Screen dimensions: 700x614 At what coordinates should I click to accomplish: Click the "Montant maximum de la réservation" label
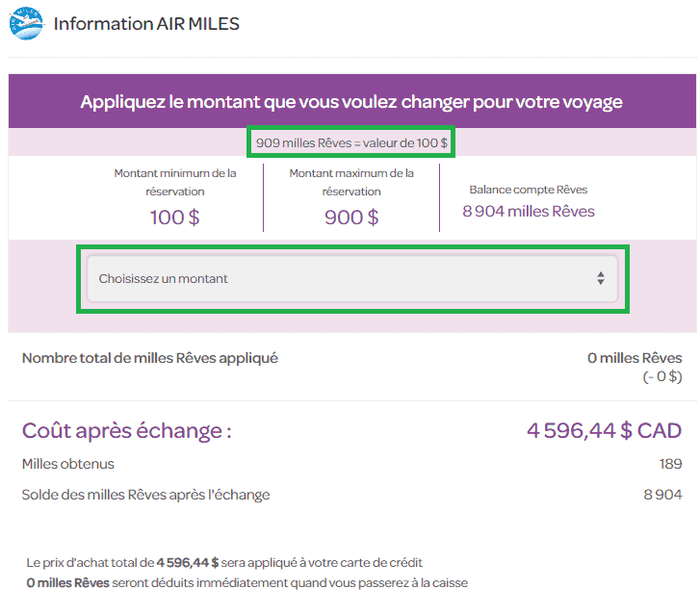[x=351, y=182]
